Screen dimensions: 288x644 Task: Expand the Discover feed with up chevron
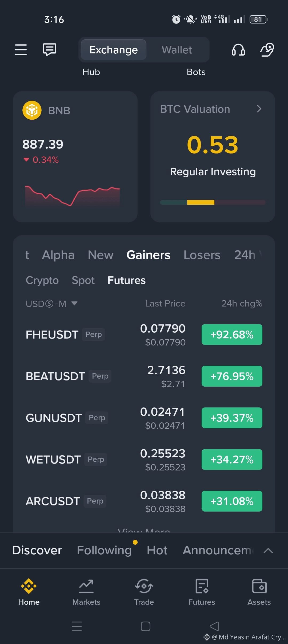[268, 550]
